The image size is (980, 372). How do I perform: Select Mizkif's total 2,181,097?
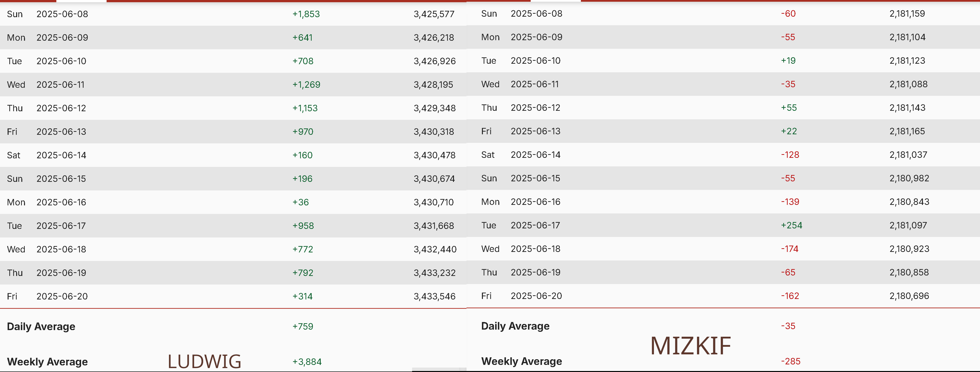click(908, 226)
